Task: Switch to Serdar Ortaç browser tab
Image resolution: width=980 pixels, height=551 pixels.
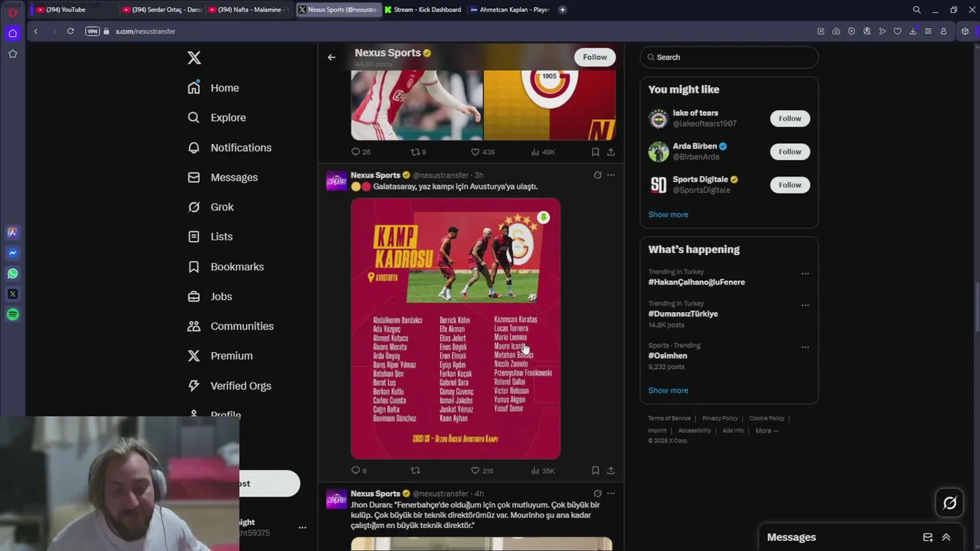Action: (x=162, y=10)
